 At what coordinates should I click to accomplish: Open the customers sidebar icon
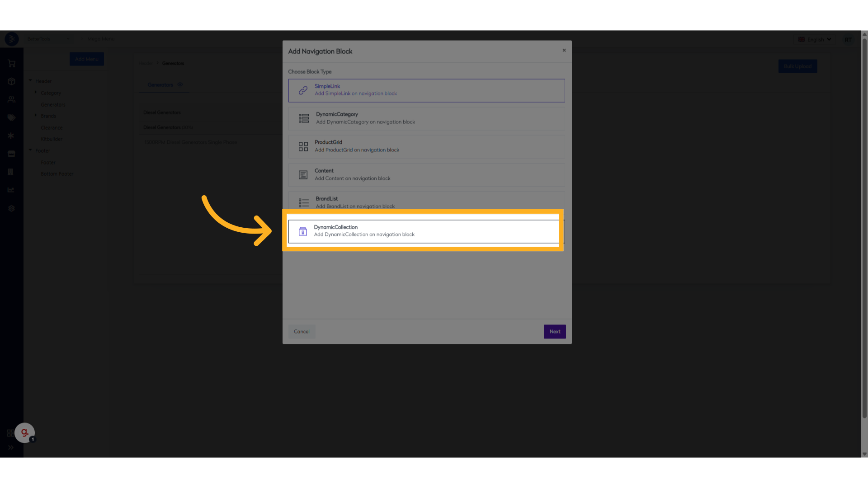[x=11, y=99]
